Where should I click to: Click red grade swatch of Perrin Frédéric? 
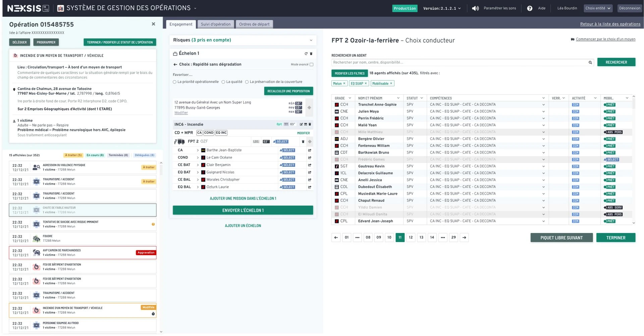(x=337, y=118)
